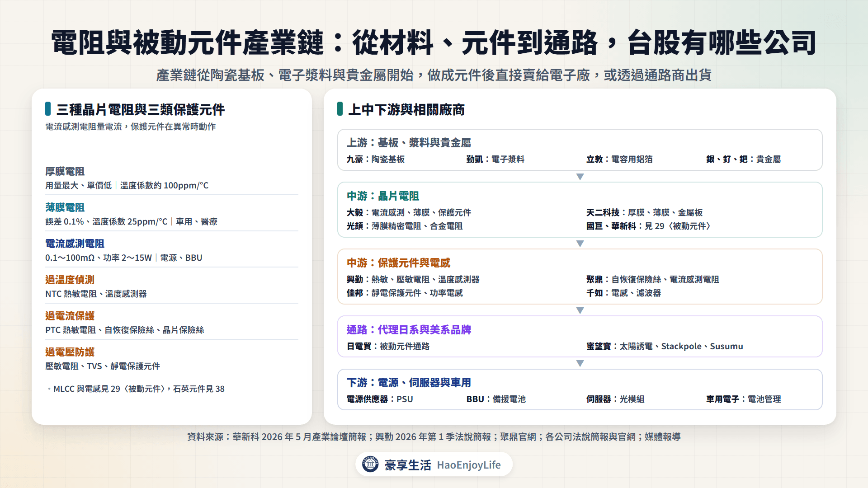Click 千如：電感、濾波器
This screenshot has width=868, height=488.
coord(624,293)
